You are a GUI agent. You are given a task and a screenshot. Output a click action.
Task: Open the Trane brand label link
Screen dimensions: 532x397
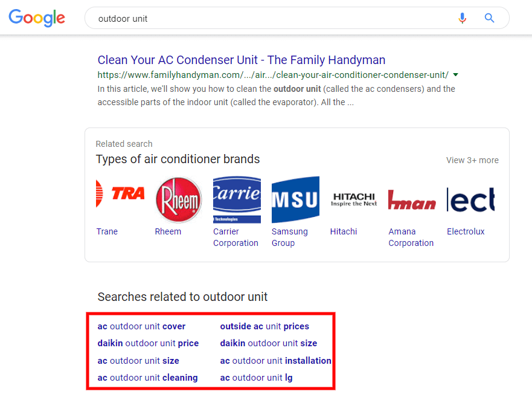(x=107, y=231)
